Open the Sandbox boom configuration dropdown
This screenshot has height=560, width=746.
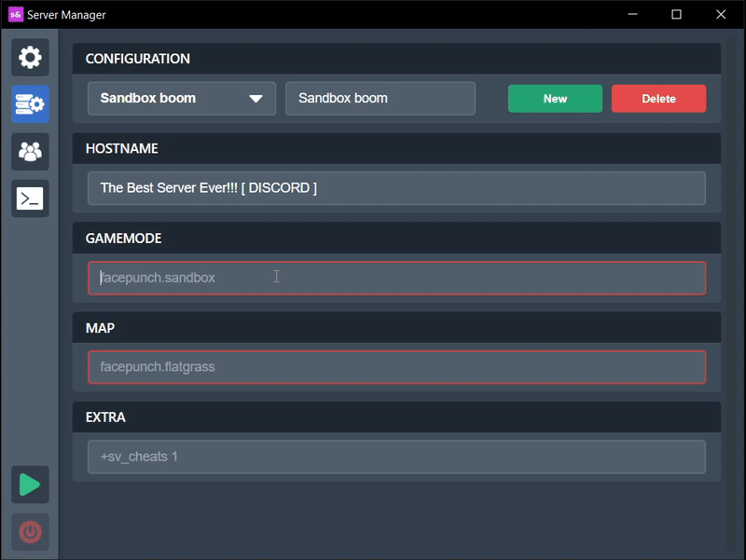(182, 99)
